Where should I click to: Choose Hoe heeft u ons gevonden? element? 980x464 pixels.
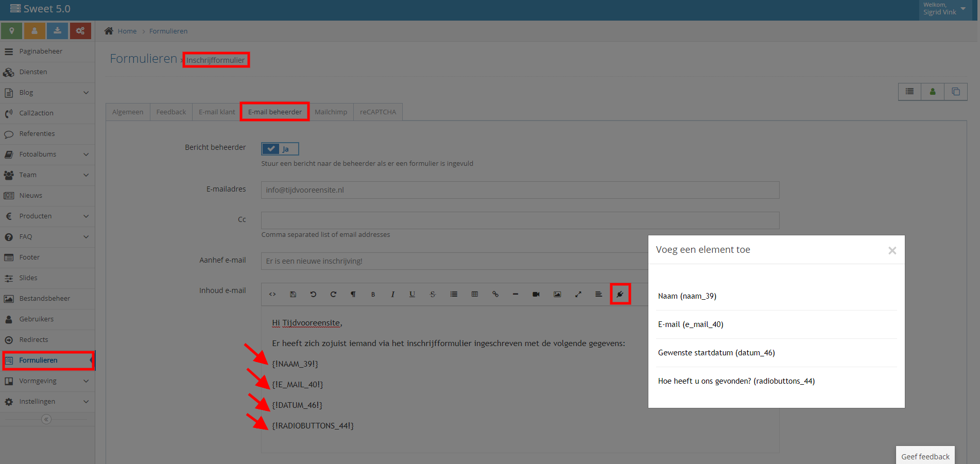click(777, 381)
